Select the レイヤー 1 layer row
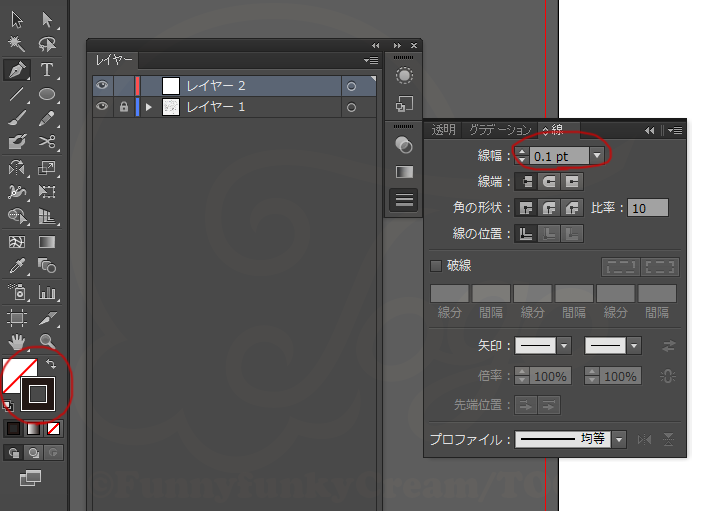This screenshot has height=511, width=712. (x=234, y=108)
